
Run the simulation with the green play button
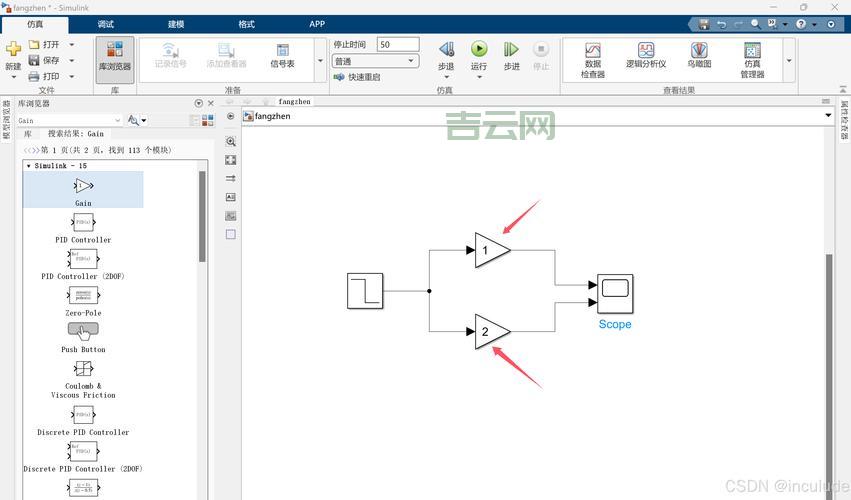tap(479, 49)
